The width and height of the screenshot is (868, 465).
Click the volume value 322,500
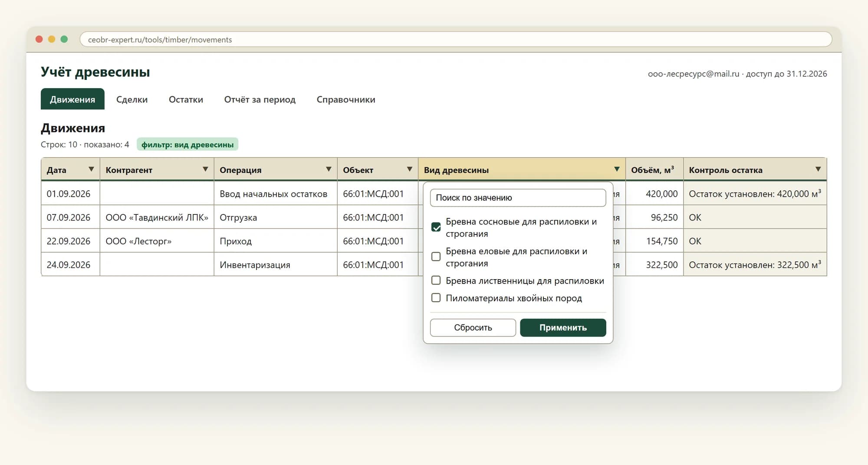(661, 264)
